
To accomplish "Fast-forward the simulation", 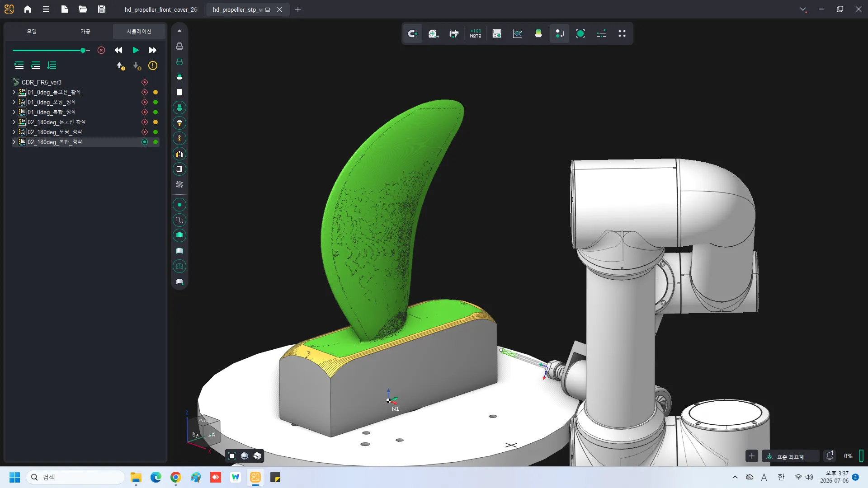I will pyautogui.click(x=153, y=50).
